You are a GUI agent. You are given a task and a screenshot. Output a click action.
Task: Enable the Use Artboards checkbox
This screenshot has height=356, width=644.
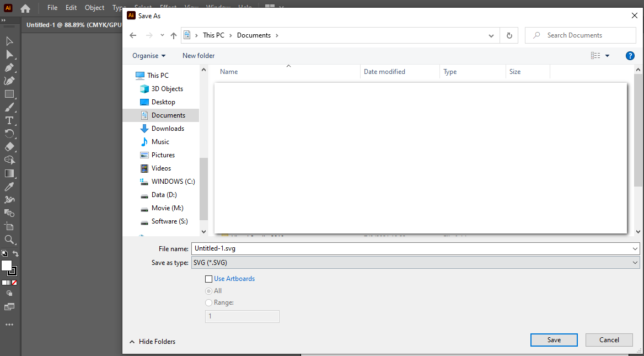pos(208,279)
